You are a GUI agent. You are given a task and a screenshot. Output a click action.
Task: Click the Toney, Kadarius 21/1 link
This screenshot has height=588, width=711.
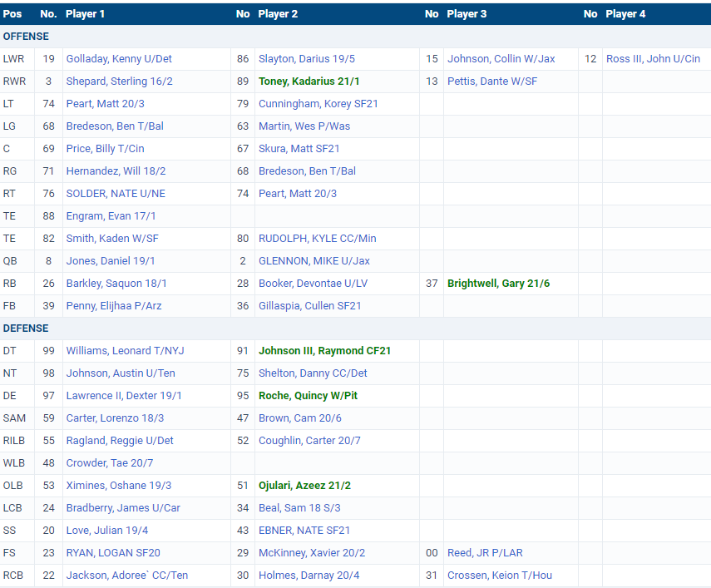(309, 82)
